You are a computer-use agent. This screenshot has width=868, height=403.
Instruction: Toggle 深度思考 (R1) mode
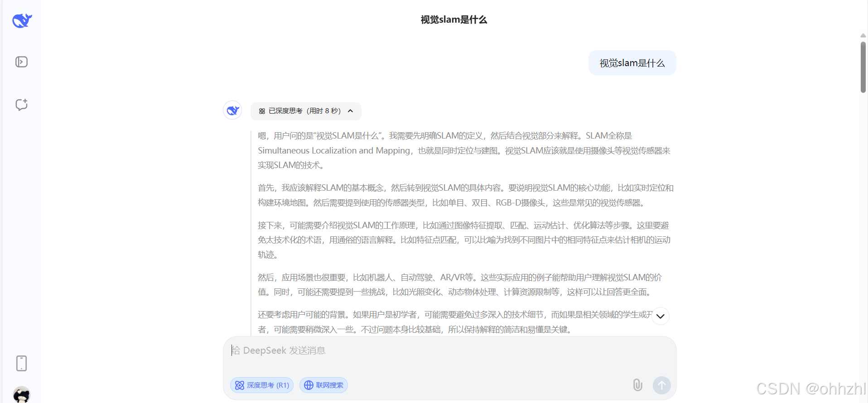(262, 385)
